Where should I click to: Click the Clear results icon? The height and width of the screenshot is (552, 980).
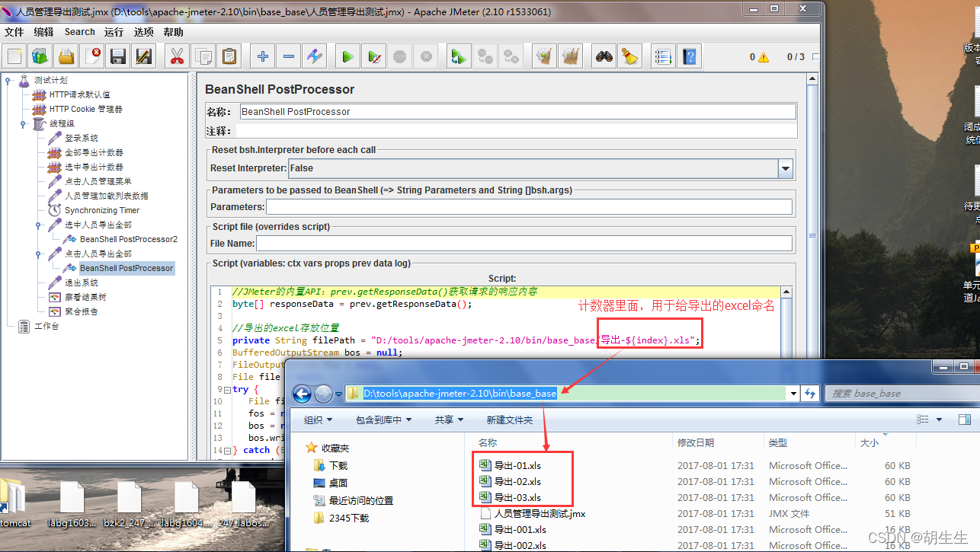point(544,56)
